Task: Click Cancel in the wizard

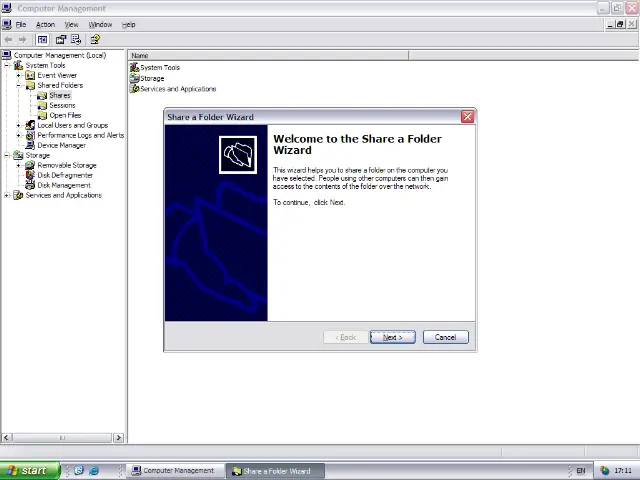Action: tap(446, 337)
